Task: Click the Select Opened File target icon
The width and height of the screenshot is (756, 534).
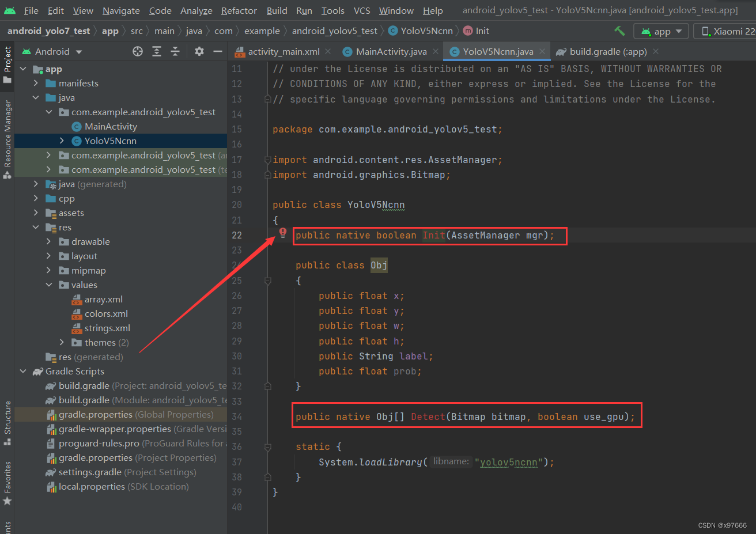Action: [138, 51]
